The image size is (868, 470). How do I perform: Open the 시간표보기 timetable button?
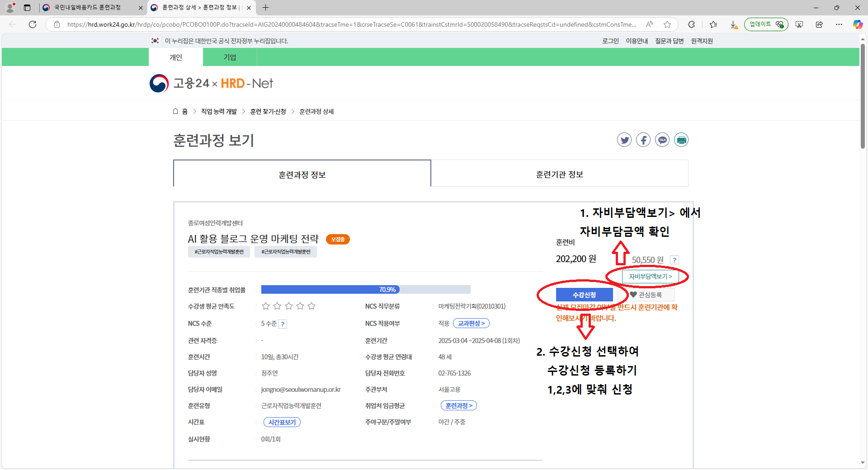(282, 422)
